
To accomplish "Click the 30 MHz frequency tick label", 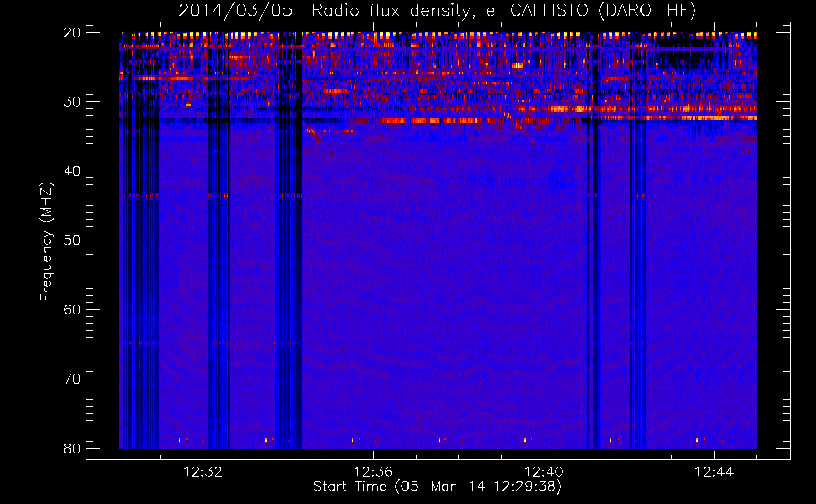I will (72, 102).
